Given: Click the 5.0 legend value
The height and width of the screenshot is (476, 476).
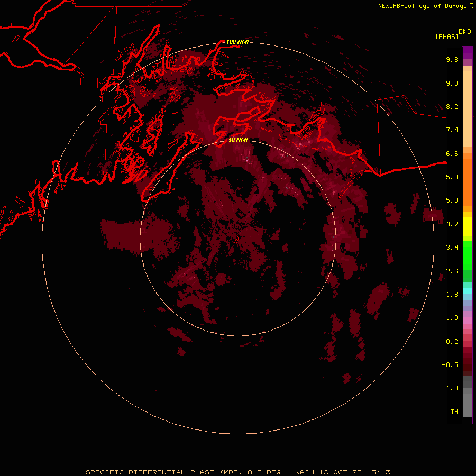Looking at the screenshot, I should pos(452,200).
